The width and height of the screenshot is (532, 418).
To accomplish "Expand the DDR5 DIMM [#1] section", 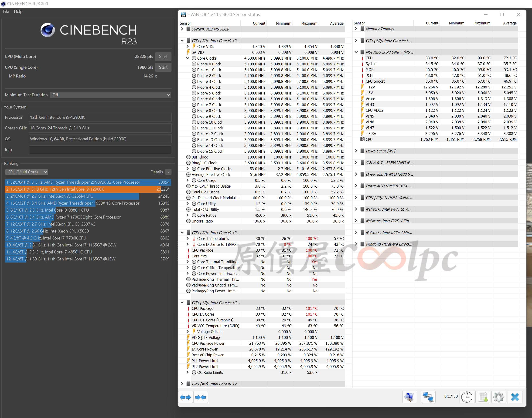I will click(356, 151).
